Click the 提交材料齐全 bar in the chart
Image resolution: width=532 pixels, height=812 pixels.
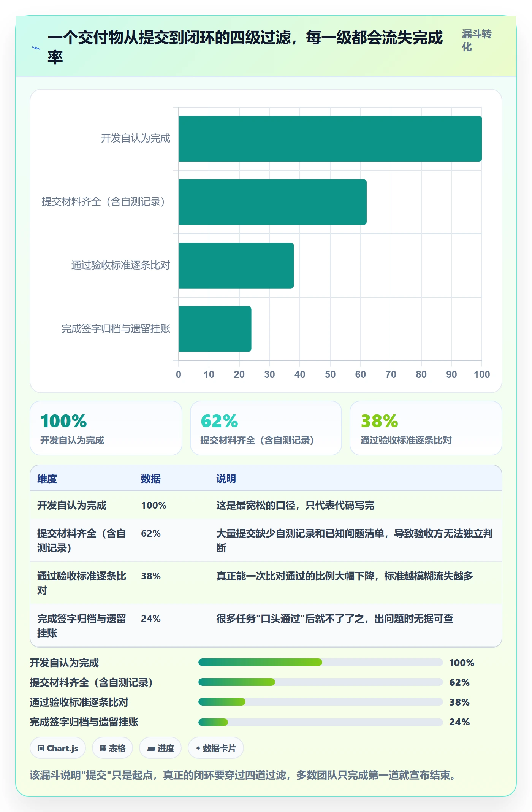tap(272, 202)
